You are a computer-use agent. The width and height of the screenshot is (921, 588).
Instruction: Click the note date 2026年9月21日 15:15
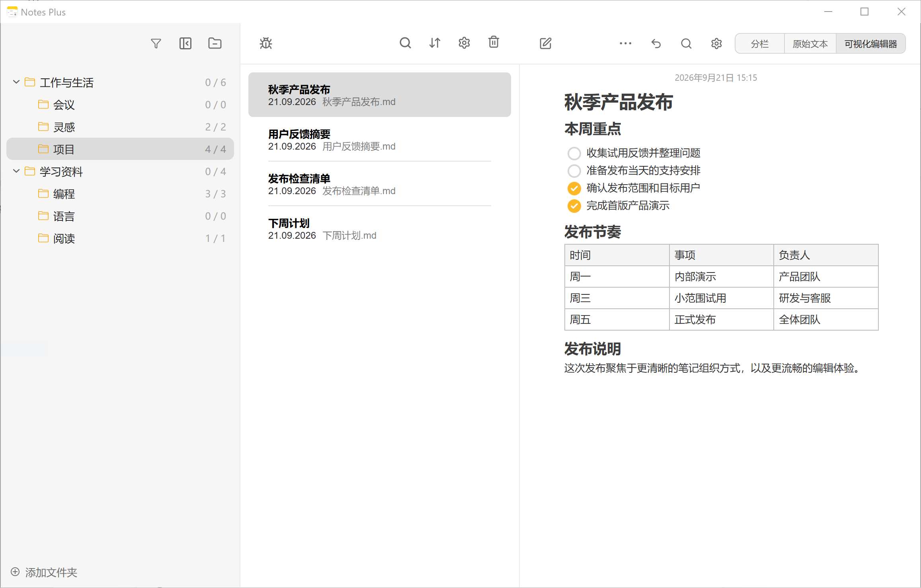(x=716, y=78)
